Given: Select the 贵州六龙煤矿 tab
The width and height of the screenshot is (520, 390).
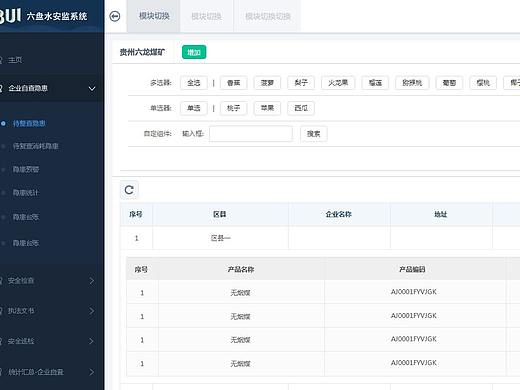Looking at the screenshot, I should pos(142,52).
